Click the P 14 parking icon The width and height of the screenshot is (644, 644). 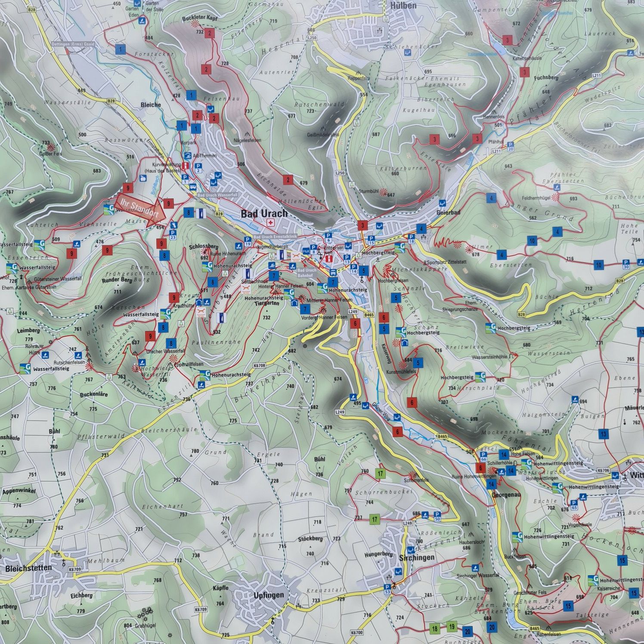pyautogui.click(x=354, y=269)
